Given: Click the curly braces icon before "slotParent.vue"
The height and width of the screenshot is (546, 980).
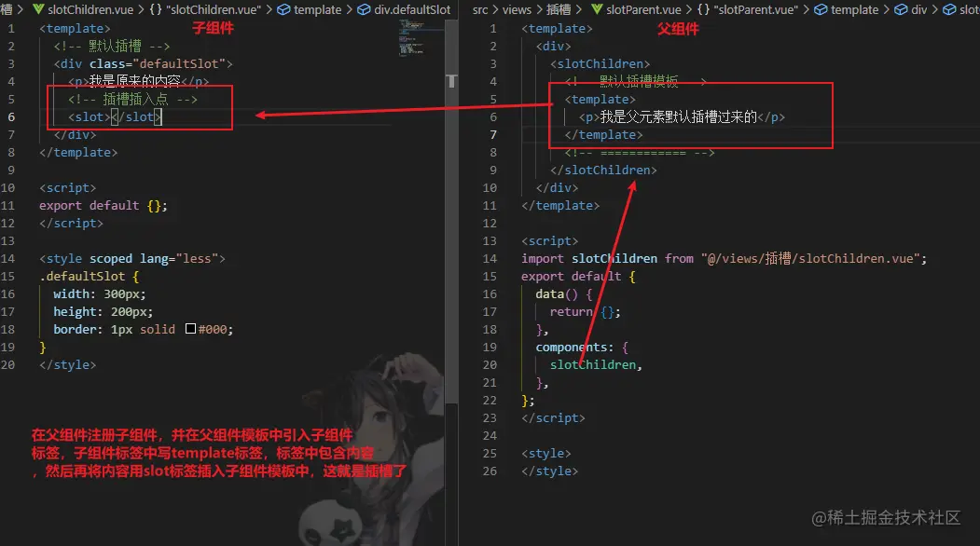Looking at the screenshot, I should point(704,9).
